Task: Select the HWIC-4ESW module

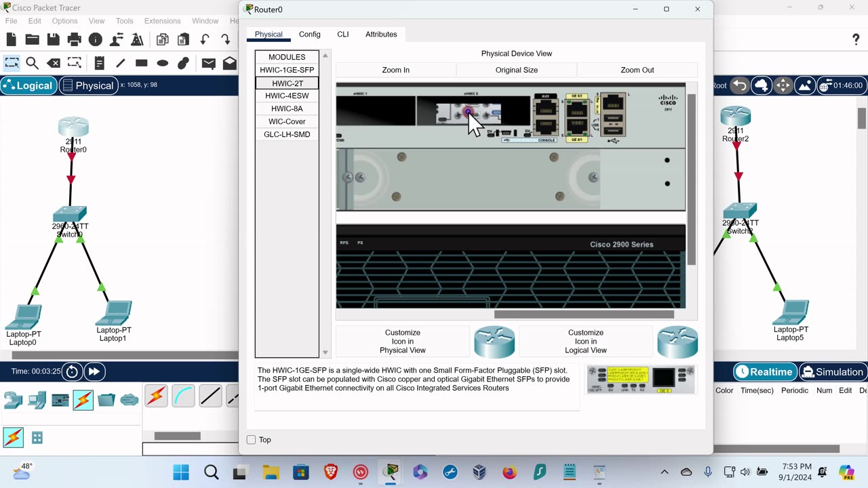Action: tap(287, 96)
